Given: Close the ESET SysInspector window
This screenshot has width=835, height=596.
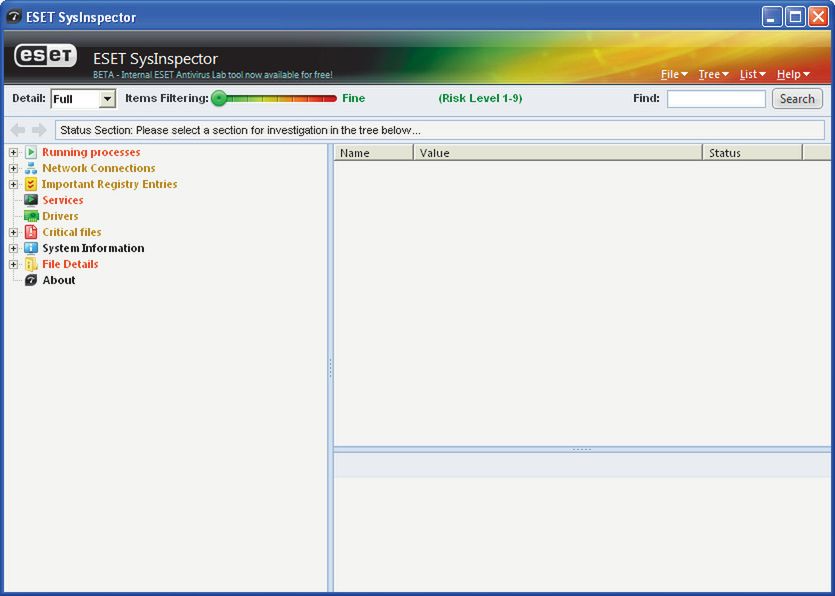Looking at the screenshot, I should coord(818,17).
